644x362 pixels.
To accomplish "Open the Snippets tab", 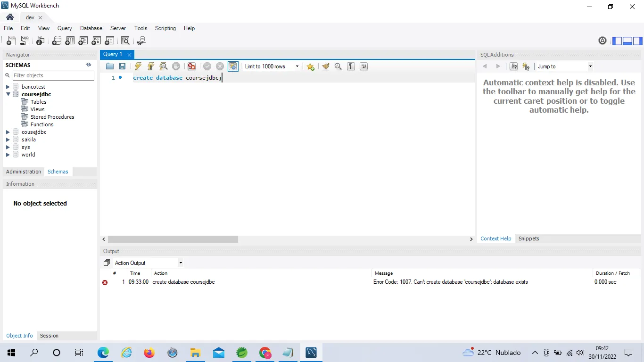I will pyautogui.click(x=528, y=239).
